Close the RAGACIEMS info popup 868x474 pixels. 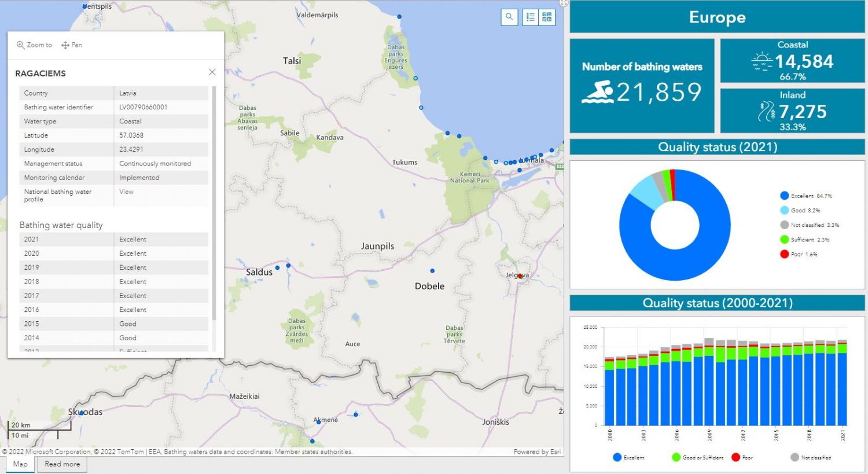[x=212, y=72]
